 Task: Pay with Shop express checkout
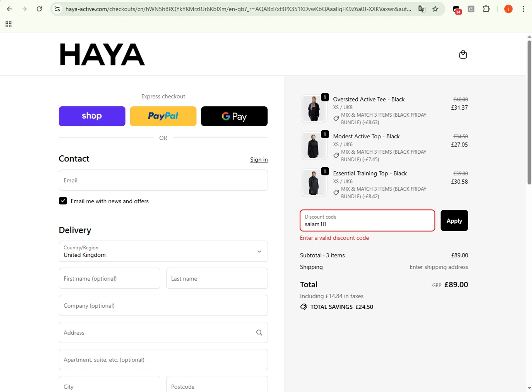[x=92, y=116]
